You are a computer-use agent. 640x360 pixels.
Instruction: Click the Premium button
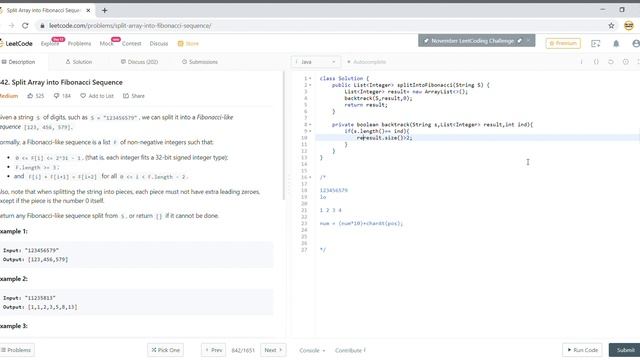coord(563,43)
